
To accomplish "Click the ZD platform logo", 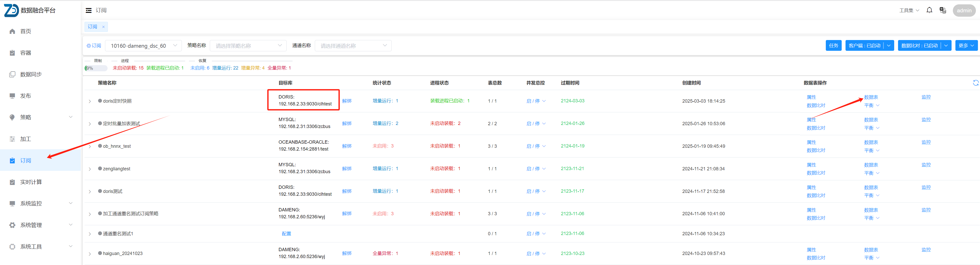I will 11,10.
